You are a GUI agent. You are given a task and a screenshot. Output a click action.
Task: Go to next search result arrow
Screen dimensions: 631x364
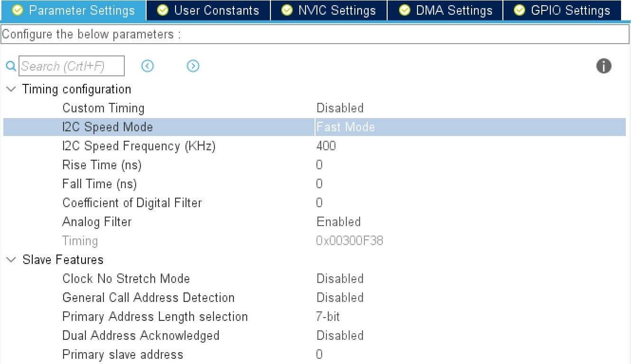(x=193, y=66)
